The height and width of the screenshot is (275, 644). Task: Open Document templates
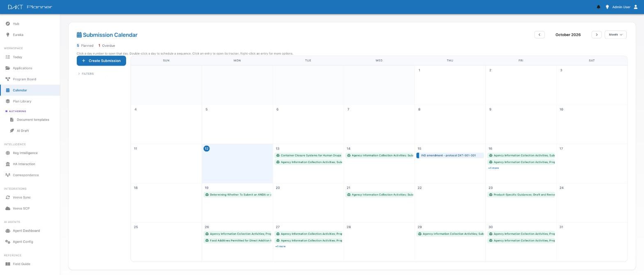(x=30, y=120)
